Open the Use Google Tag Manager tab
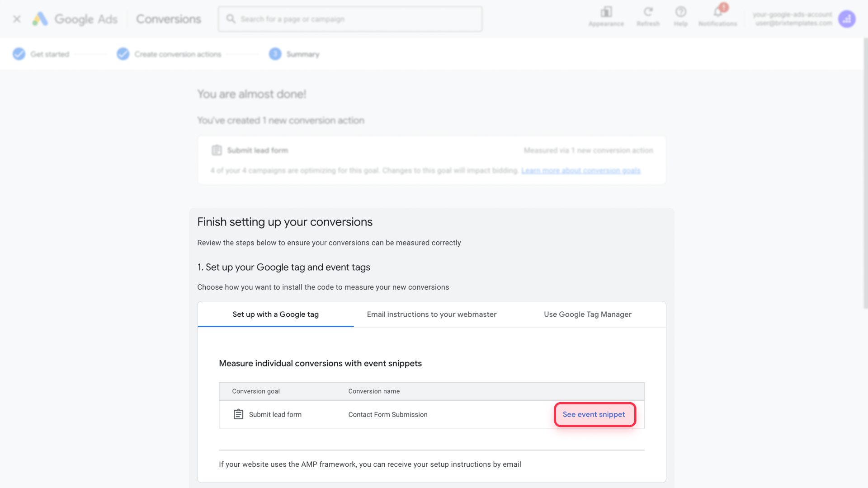This screenshot has width=868, height=488. (x=588, y=314)
